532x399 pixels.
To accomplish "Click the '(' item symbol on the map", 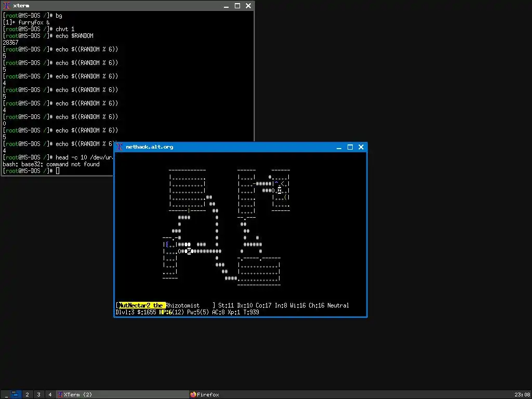I will coord(285,197).
